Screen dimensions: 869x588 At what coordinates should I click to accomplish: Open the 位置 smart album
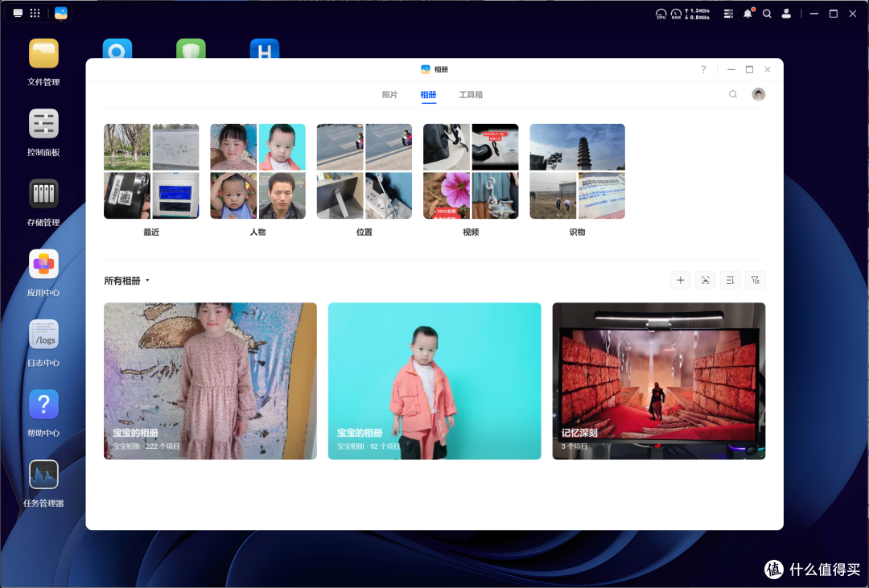point(364,171)
